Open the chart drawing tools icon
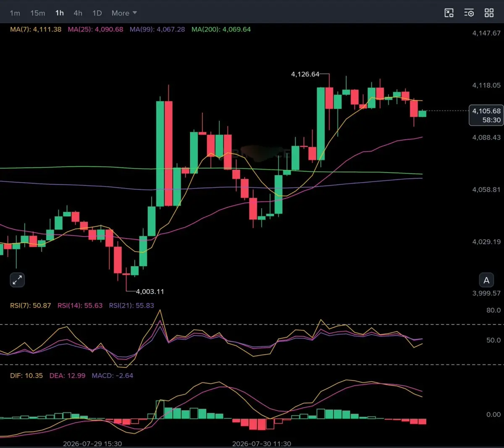This screenshot has width=504, height=448. (x=449, y=13)
